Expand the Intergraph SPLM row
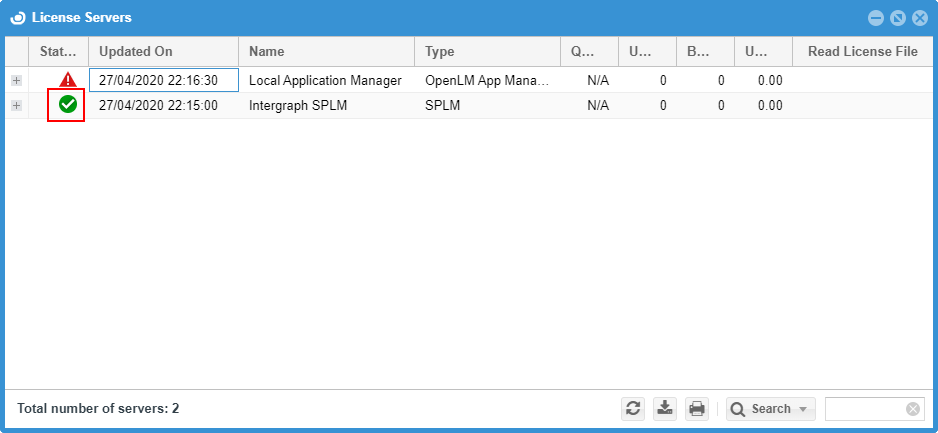 click(16, 105)
